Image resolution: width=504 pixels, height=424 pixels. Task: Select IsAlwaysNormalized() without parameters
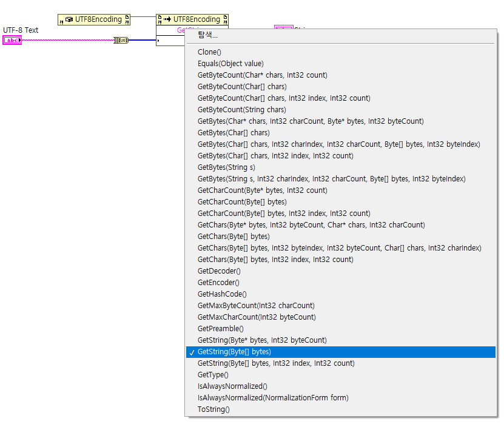click(341, 386)
